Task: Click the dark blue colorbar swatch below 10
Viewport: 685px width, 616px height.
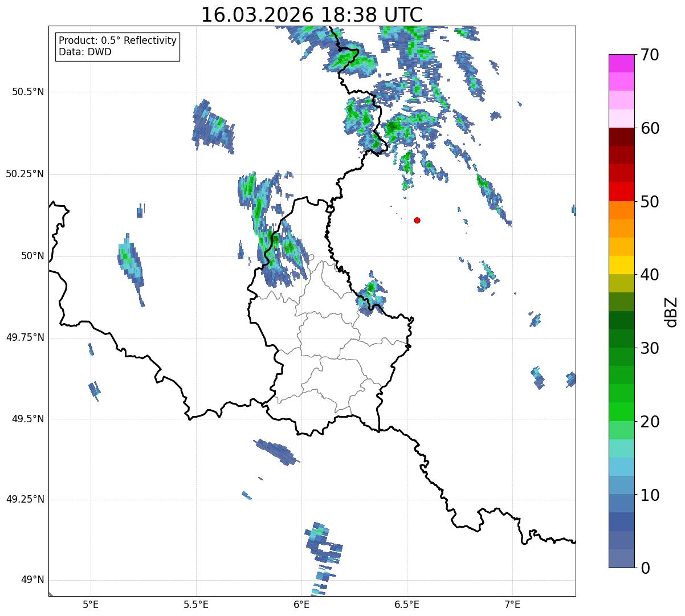Action: coord(621,521)
